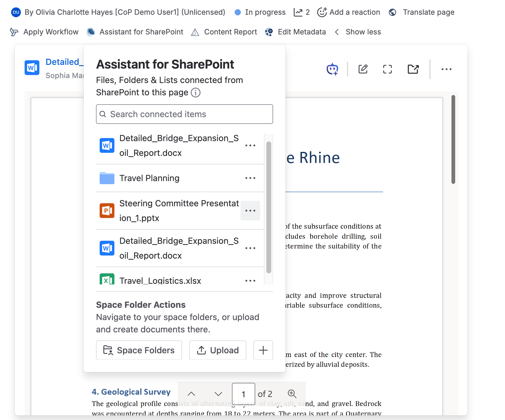Open Space Folders
The width and height of the screenshot is (505, 420).
click(139, 350)
